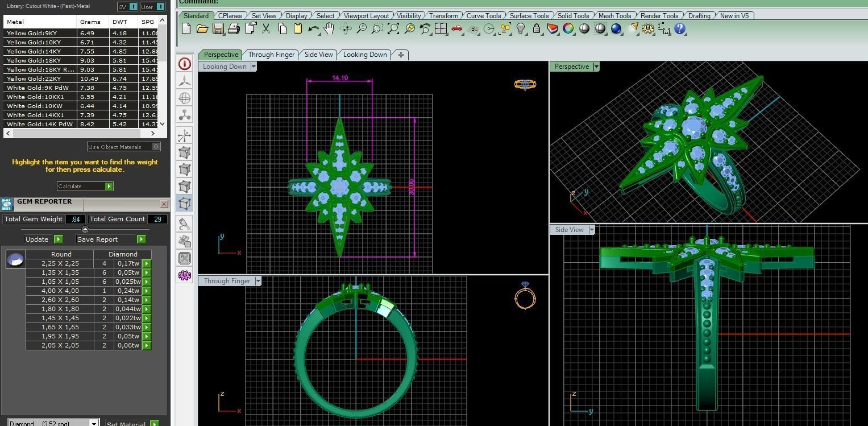Click the Total Gem Weight value field

(x=76, y=219)
